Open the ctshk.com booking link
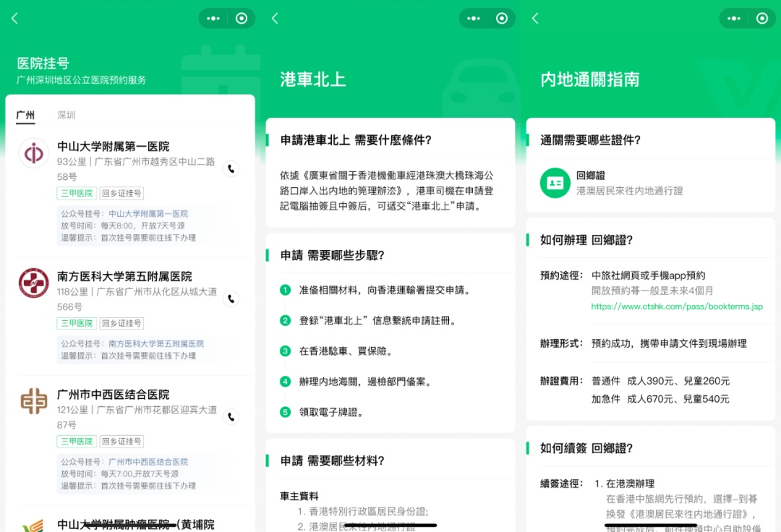The height and width of the screenshot is (532, 781). [677, 306]
